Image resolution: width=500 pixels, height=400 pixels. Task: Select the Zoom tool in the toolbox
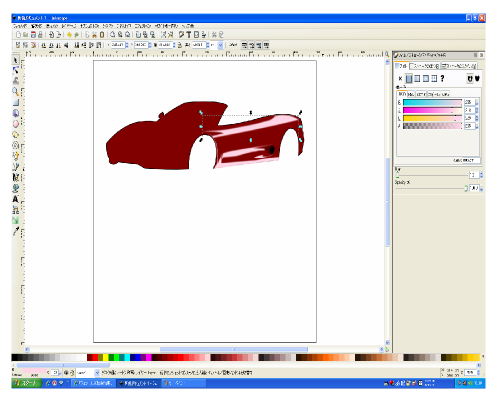coord(15,92)
